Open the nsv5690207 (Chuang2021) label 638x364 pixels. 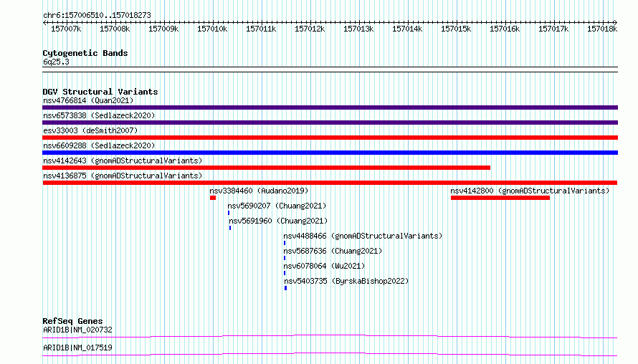pos(277,206)
